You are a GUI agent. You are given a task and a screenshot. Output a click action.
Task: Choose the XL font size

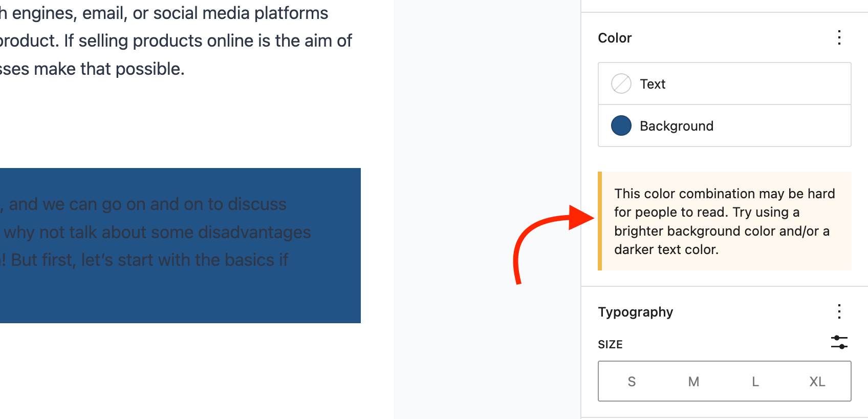point(817,382)
